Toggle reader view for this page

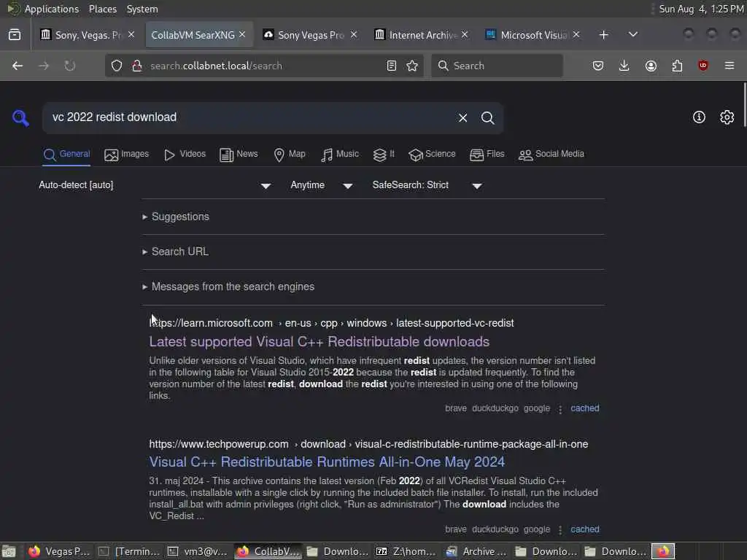(392, 66)
